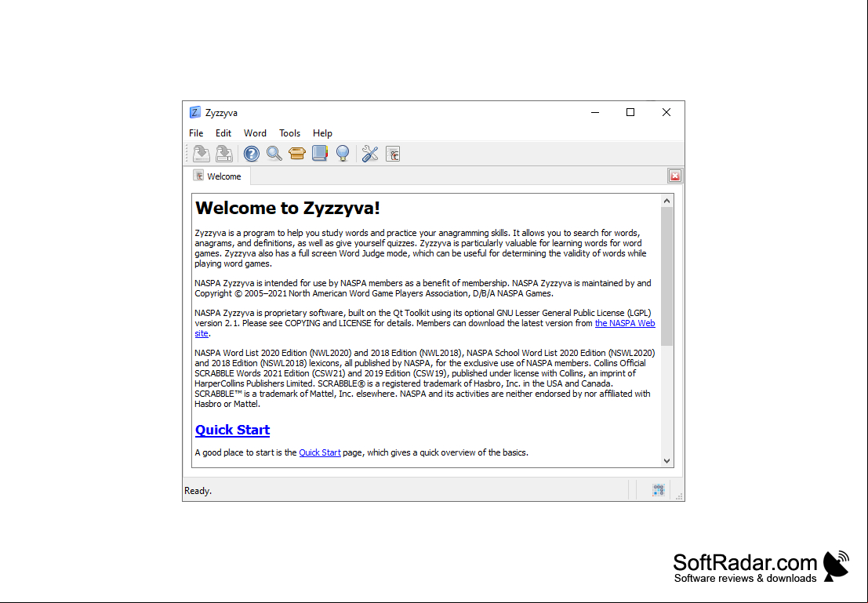Open the Tools menu

pyautogui.click(x=289, y=133)
